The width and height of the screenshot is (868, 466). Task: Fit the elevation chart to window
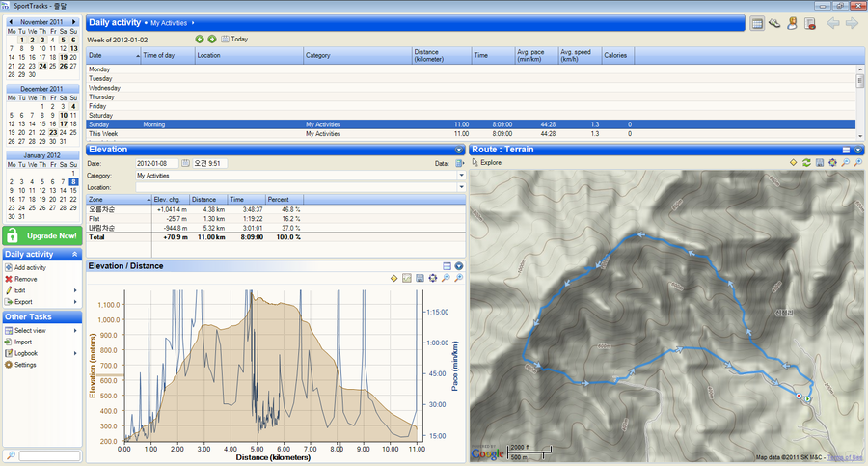tap(433, 278)
